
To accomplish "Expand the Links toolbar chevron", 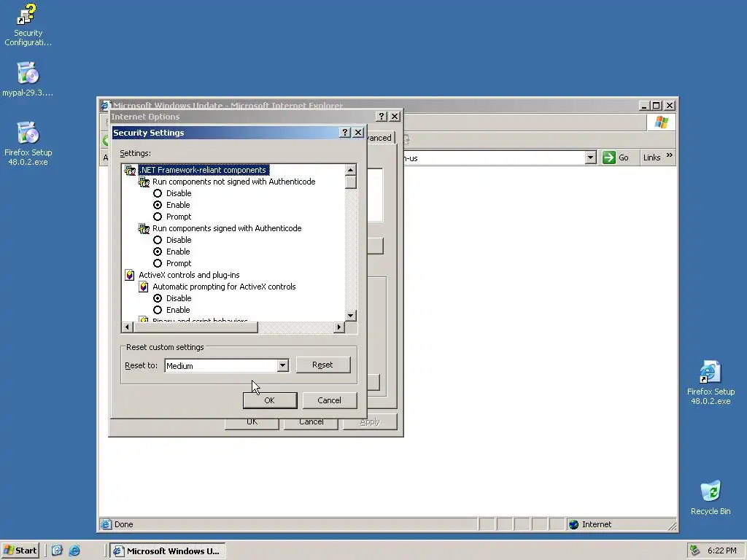I will pos(670,155).
